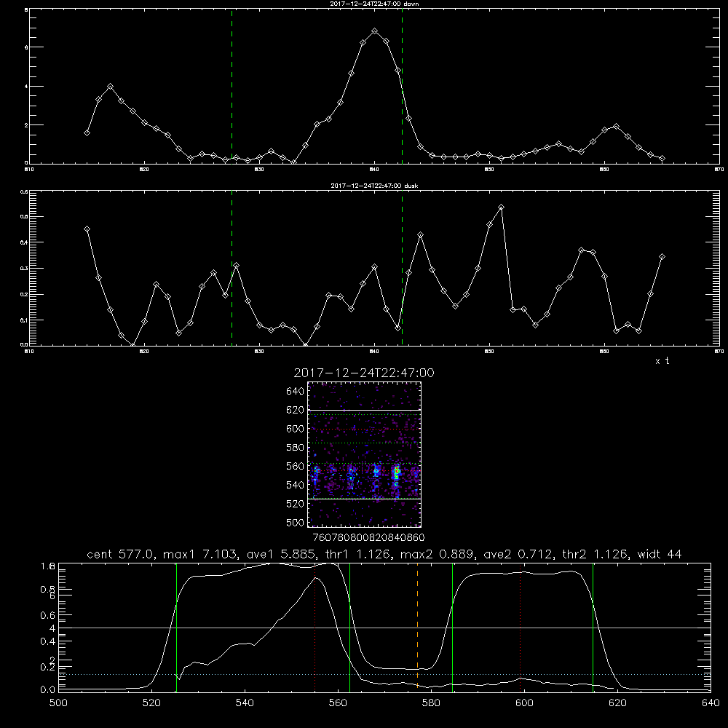Click the 'x t' label under dusk plot
This screenshot has width=728, height=728.
(662, 361)
